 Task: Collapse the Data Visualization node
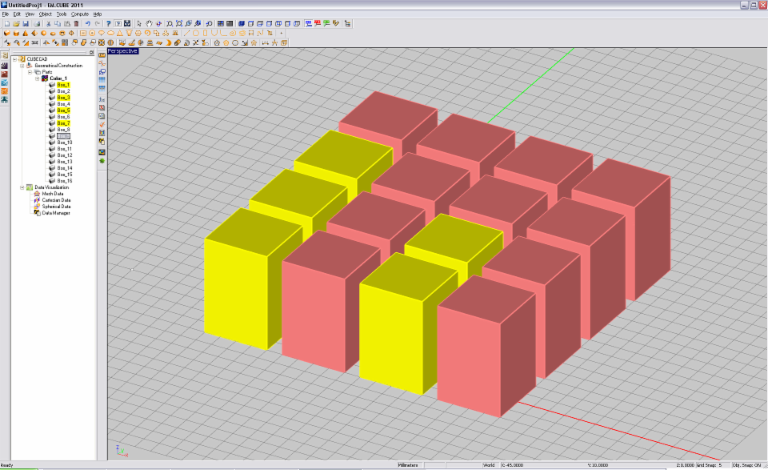coord(20,187)
